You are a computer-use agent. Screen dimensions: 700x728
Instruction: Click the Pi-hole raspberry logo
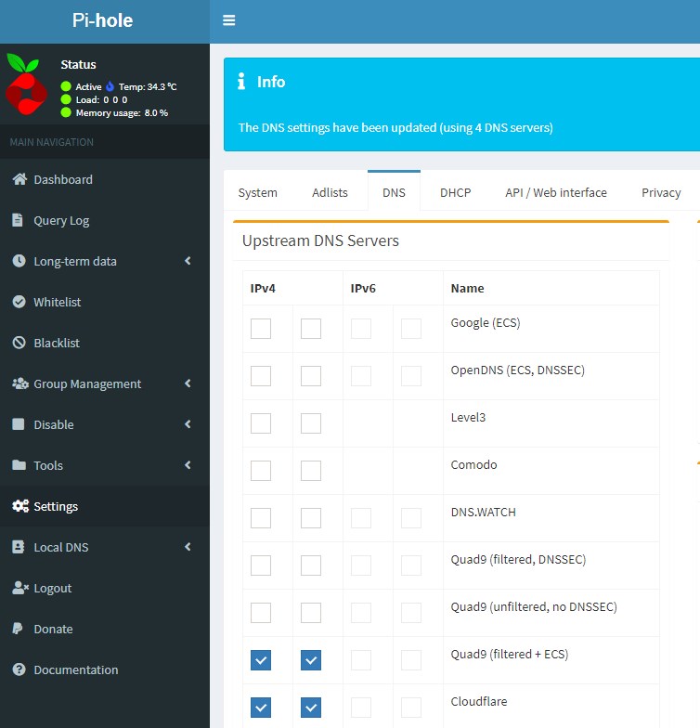pyautogui.click(x=26, y=84)
